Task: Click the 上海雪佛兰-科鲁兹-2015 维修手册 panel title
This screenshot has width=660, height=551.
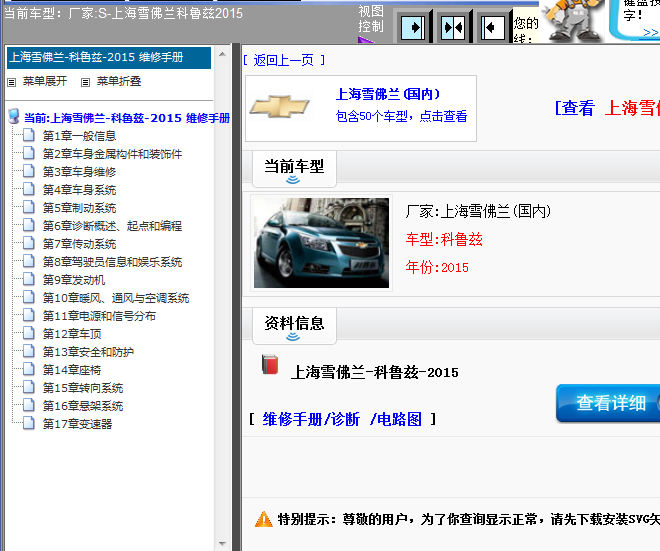Action: 109,57
